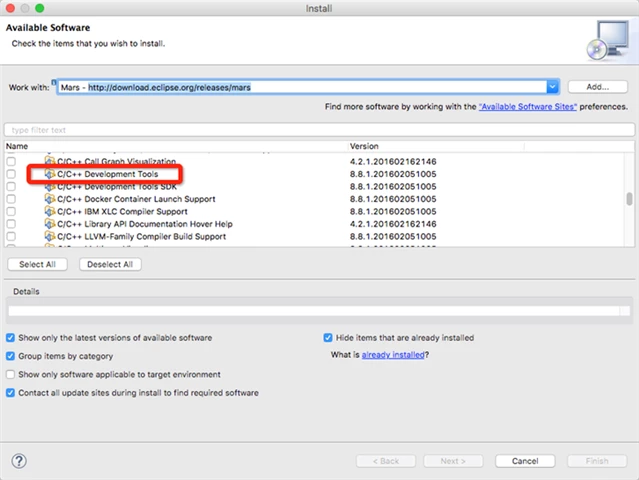Select the C/C++ Development Tools row name
Screen dimensions: 639x480
(x=108, y=174)
